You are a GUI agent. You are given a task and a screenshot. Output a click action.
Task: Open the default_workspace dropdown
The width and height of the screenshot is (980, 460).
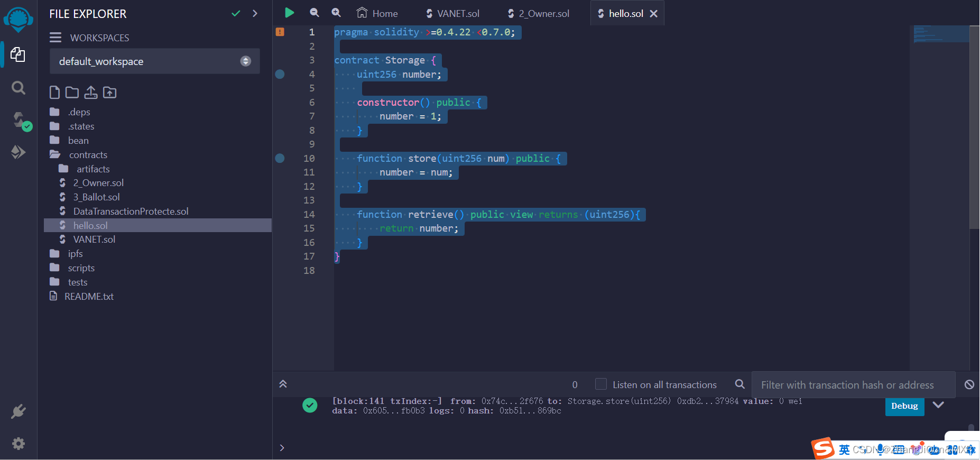pyautogui.click(x=155, y=61)
